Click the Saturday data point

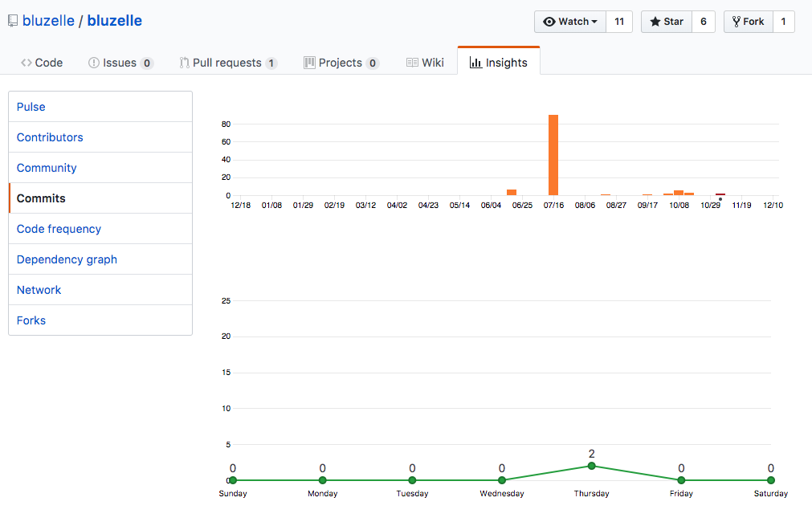[x=770, y=480]
